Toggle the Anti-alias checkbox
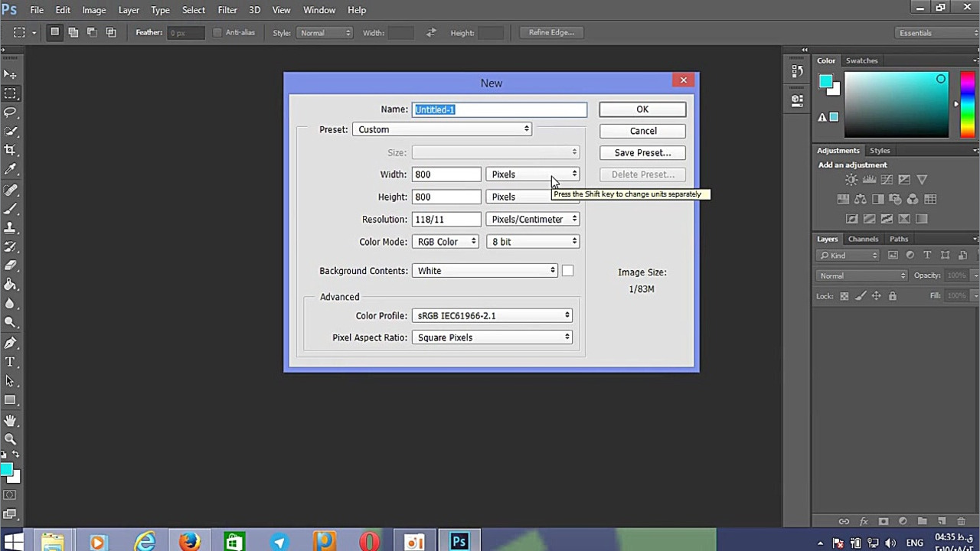The image size is (980, 551). [217, 33]
